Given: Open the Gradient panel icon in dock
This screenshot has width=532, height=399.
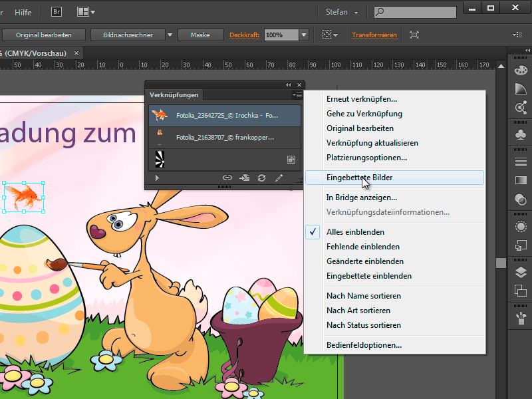Looking at the screenshot, I should (521, 180).
